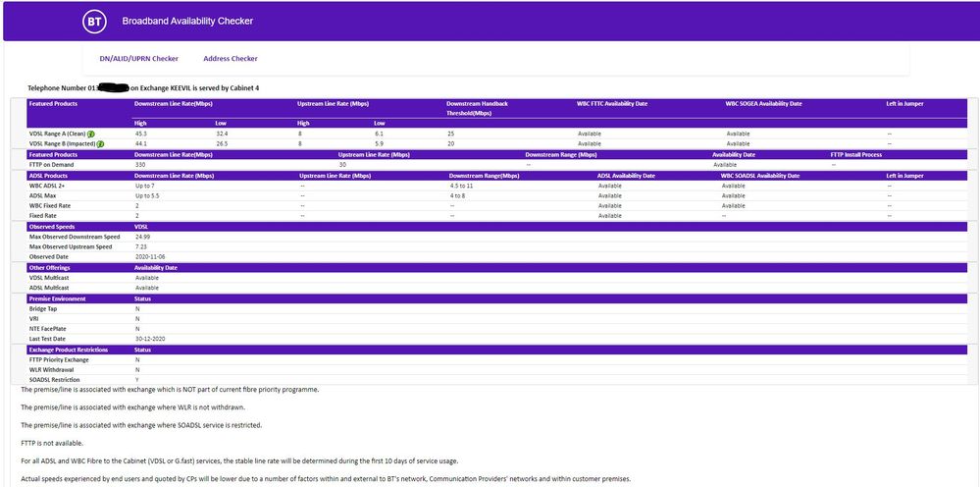Click the SOADSL Restriction row label
This screenshot has height=487, width=980.
pyautogui.click(x=56, y=379)
